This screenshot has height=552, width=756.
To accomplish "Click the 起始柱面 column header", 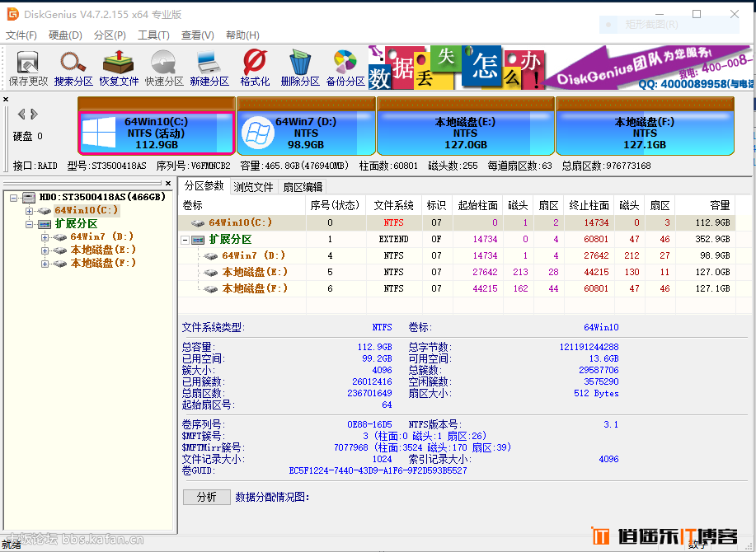I will 478,206.
